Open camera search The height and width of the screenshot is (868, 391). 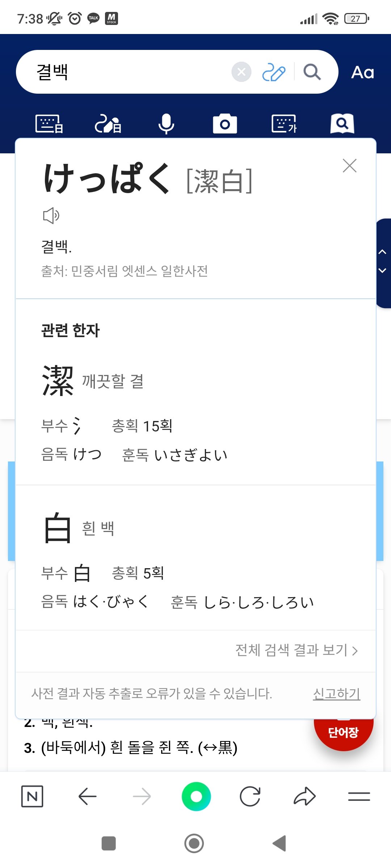click(225, 124)
